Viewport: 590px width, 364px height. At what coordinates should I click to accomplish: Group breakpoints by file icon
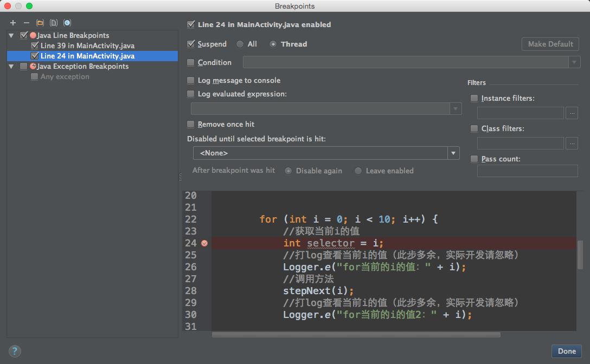click(54, 23)
